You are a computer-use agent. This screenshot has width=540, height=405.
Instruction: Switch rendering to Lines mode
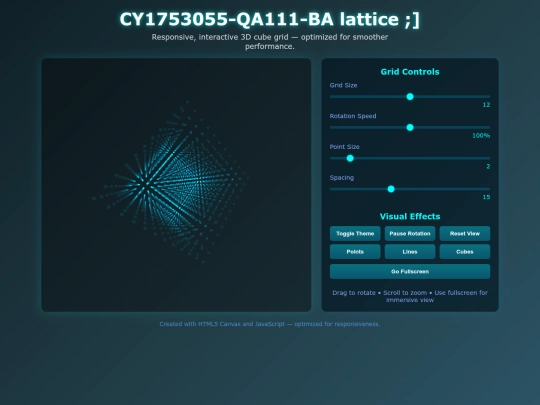point(410,252)
